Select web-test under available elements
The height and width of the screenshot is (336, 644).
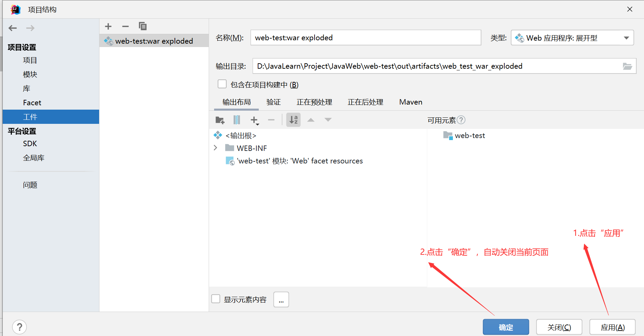point(470,136)
